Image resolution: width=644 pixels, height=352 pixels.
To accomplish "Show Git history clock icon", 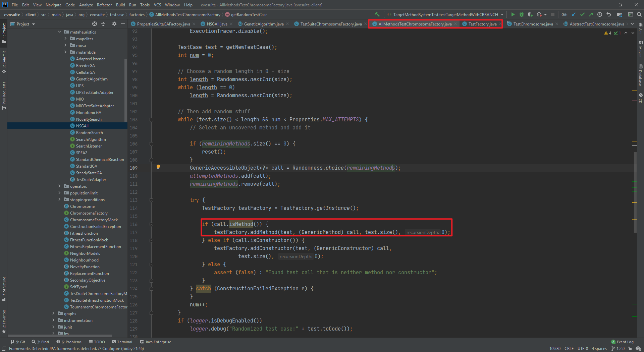I will [600, 14].
